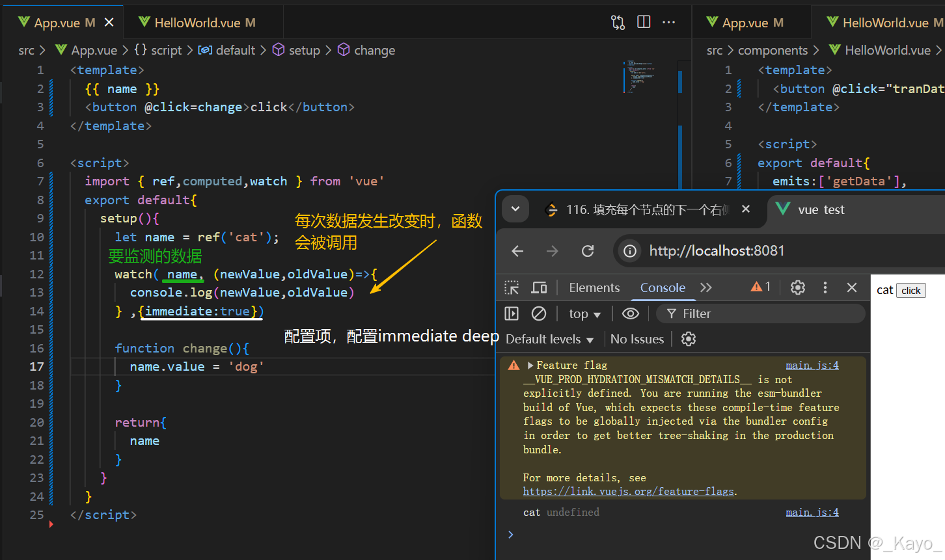945x560 pixels.
Task: Click line number 12 in left editor
Action: point(36,274)
